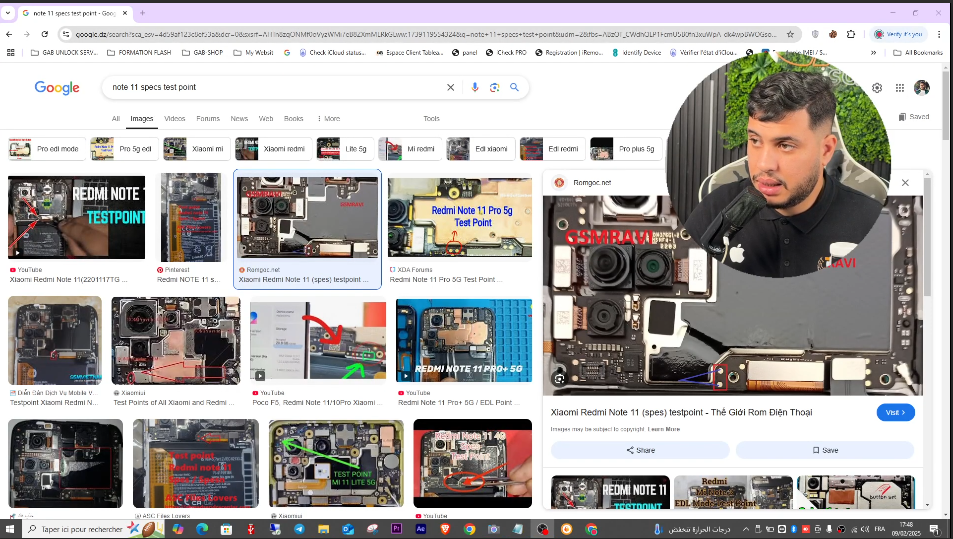Open After Effects from taskbar
The width and height of the screenshot is (953, 539).
click(420, 529)
